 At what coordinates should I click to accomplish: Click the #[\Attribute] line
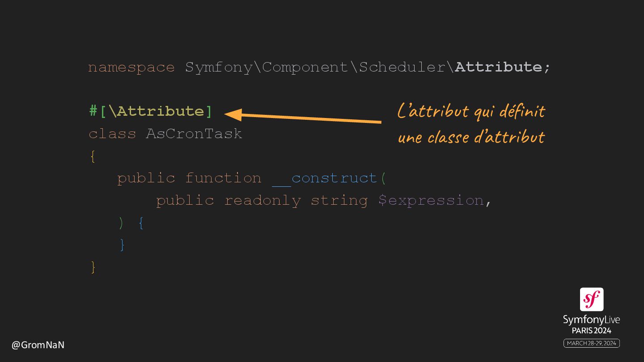click(151, 111)
